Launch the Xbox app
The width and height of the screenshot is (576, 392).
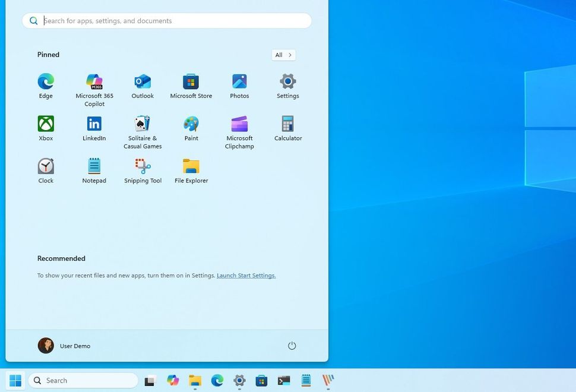pos(46,124)
